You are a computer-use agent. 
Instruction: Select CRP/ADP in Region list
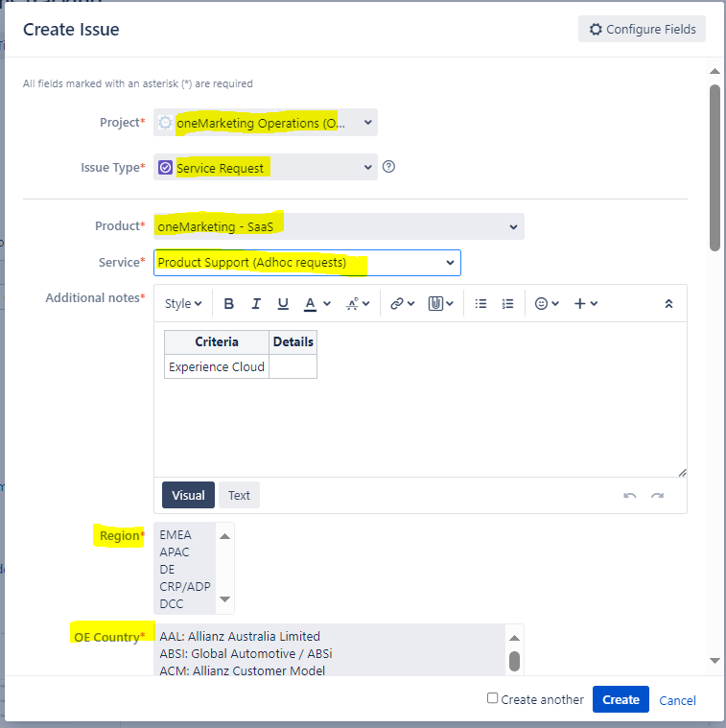[x=185, y=586]
